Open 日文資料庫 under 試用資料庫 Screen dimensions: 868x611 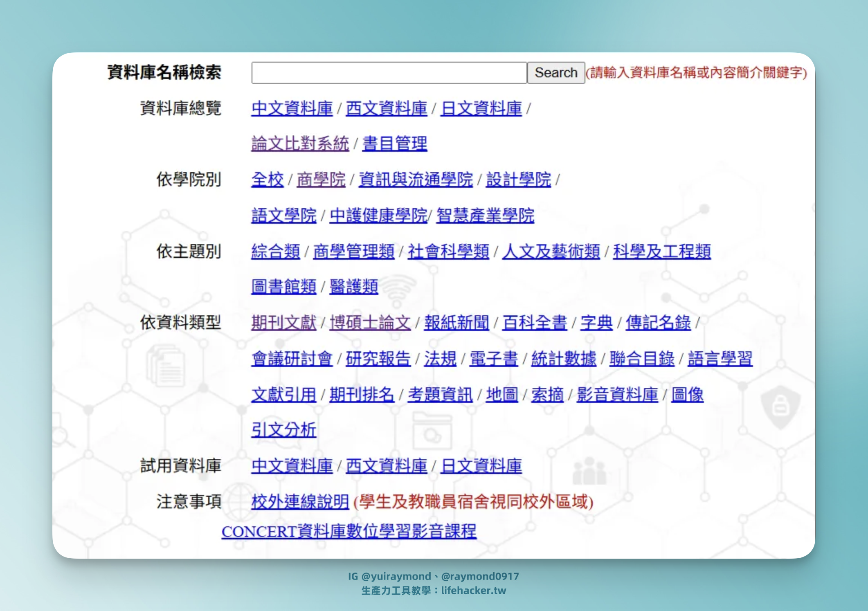point(481,466)
